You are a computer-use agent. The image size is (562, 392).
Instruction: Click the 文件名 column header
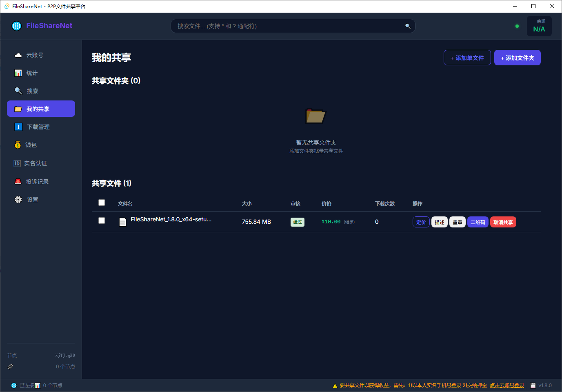pos(125,203)
